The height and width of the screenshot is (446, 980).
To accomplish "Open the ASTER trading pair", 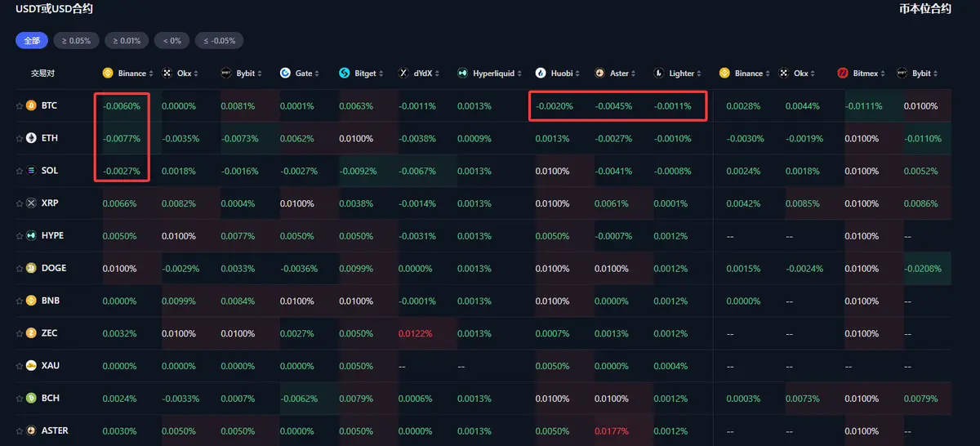I will (x=55, y=430).
